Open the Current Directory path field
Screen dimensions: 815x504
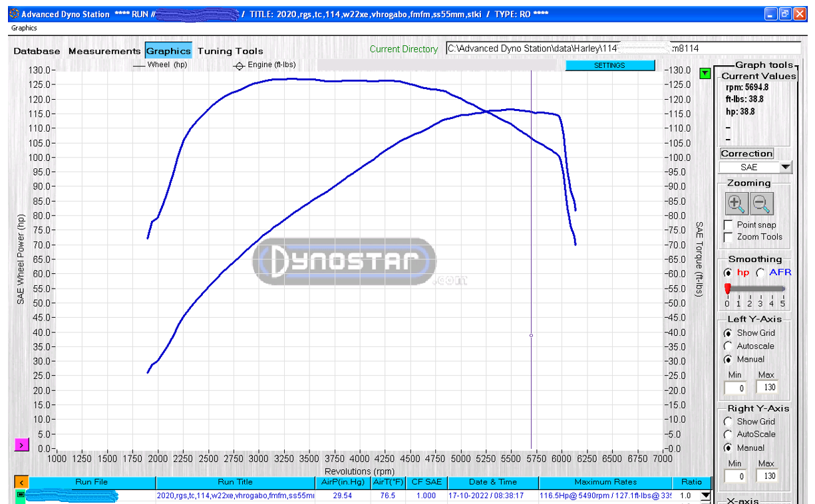(623, 49)
